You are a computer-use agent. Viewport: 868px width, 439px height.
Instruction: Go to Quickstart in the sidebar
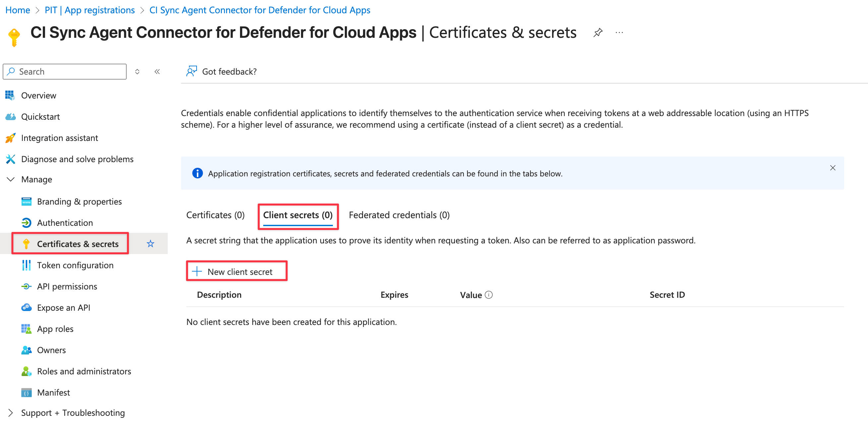pyautogui.click(x=40, y=117)
